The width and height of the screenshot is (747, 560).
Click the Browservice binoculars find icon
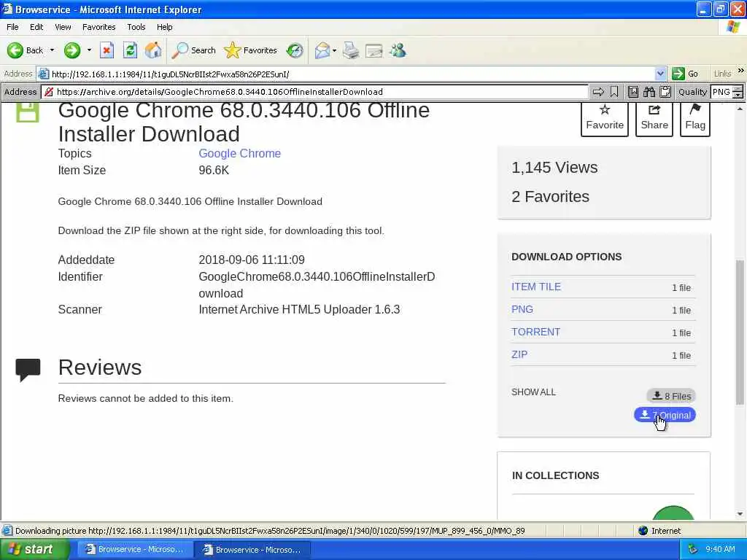pyautogui.click(x=649, y=92)
